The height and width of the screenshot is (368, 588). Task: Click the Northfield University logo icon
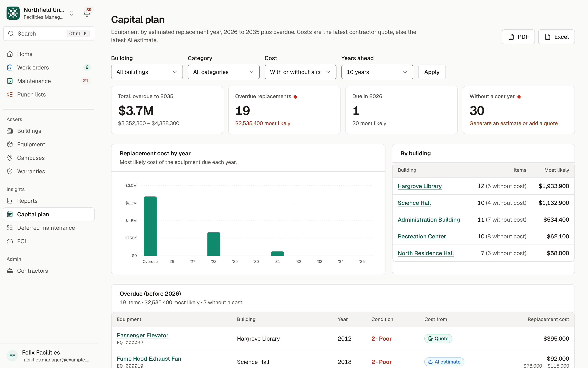tap(13, 13)
